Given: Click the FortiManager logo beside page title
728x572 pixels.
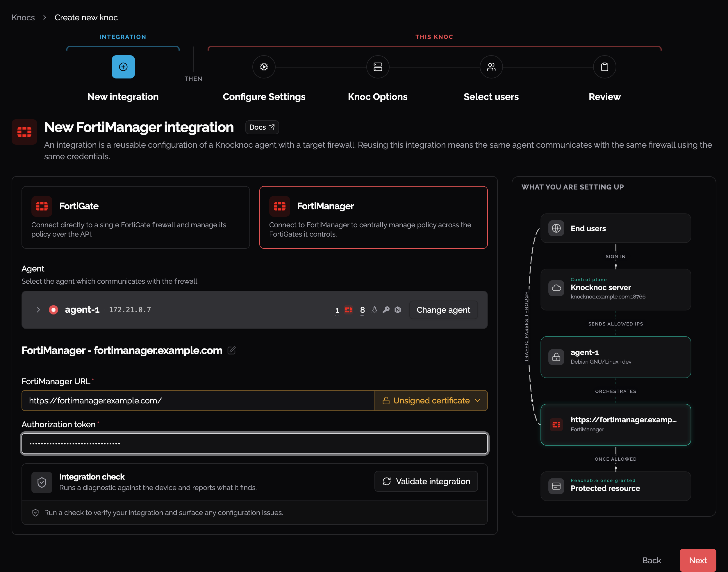Looking at the screenshot, I should (x=24, y=132).
